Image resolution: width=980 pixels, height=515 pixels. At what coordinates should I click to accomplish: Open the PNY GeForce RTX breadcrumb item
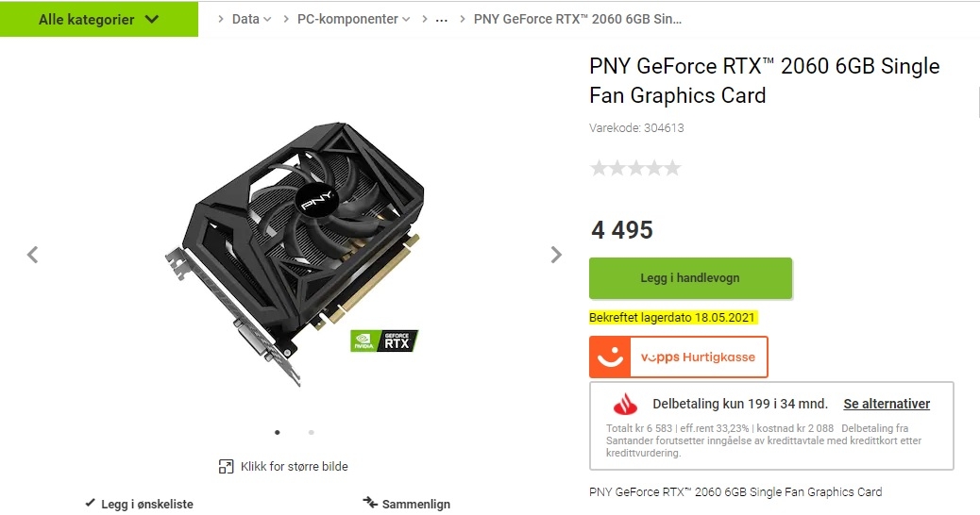click(x=578, y=20)
